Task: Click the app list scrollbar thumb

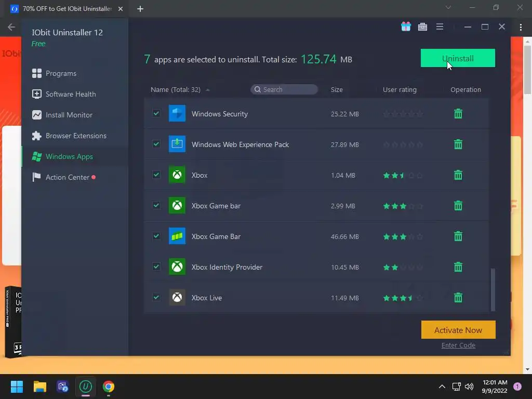Action: pyautogui.click(x=493, y=290)
